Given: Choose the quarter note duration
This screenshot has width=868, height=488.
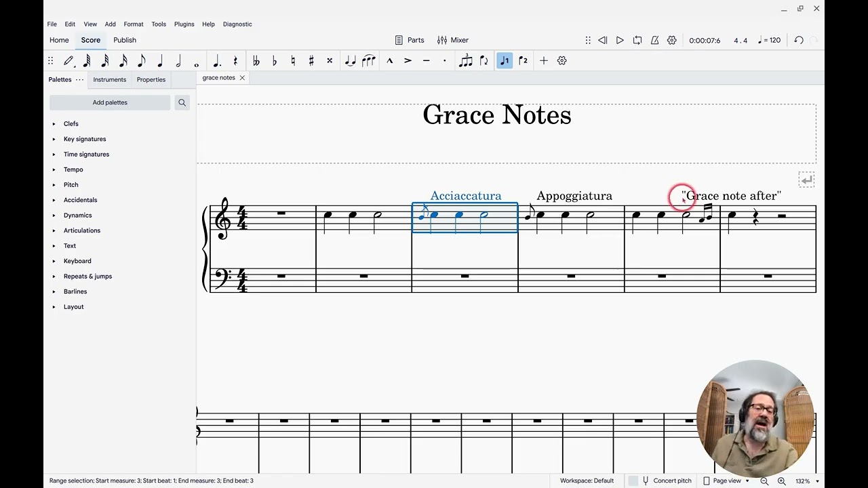Looking at the screenshot, I should pyautogui.click(x=160, y=61).
